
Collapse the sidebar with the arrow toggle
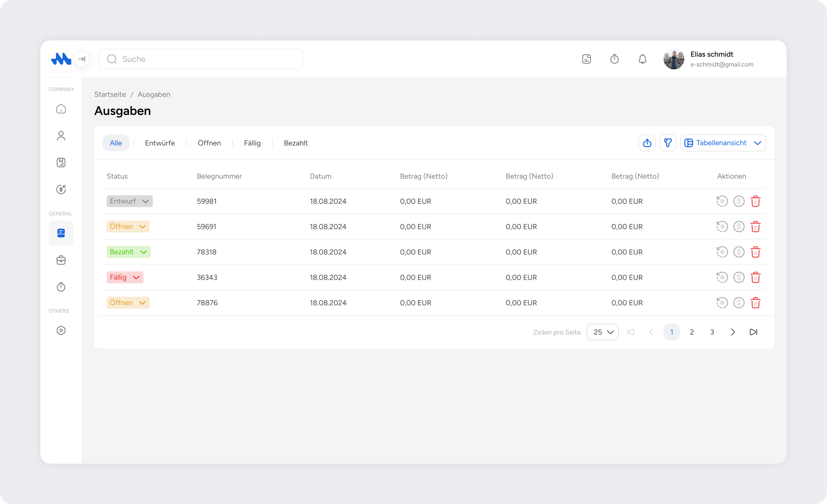82,59
